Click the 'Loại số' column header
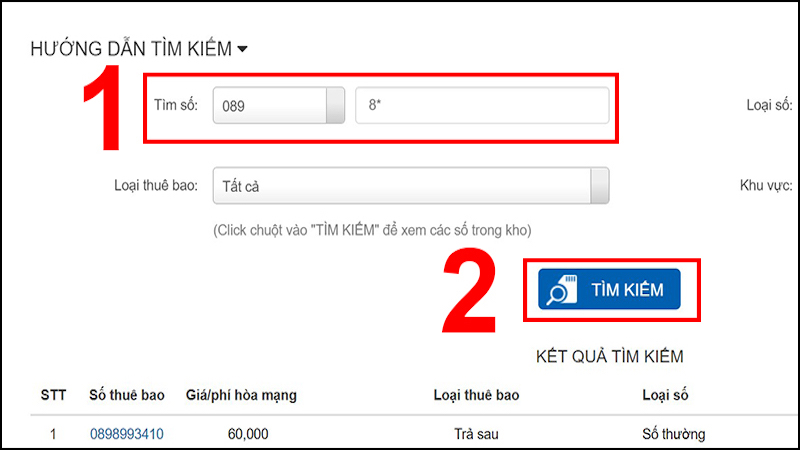Viewport: 800px width, 450px height. pyautogui.click(x=665, y=395)
